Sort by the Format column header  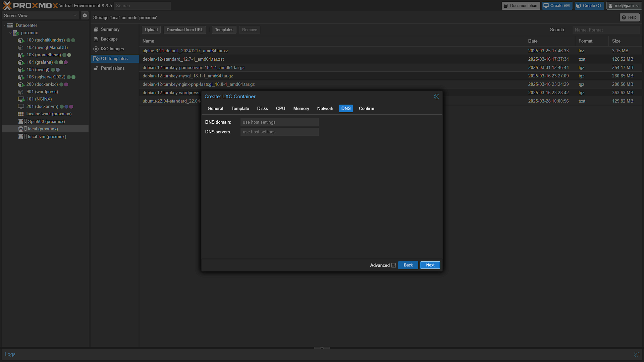pyautogui.click(x=592, y=41)
